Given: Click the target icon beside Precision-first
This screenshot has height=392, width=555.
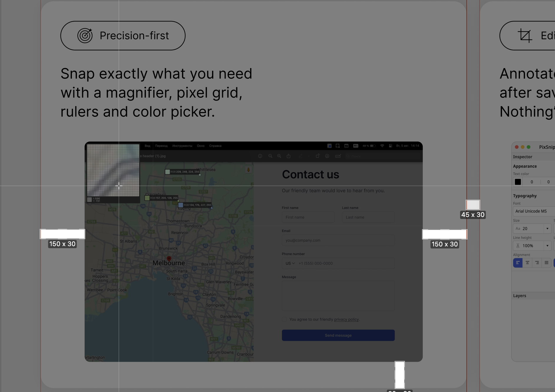Looking at the screenshot, I should coord(85,36).
